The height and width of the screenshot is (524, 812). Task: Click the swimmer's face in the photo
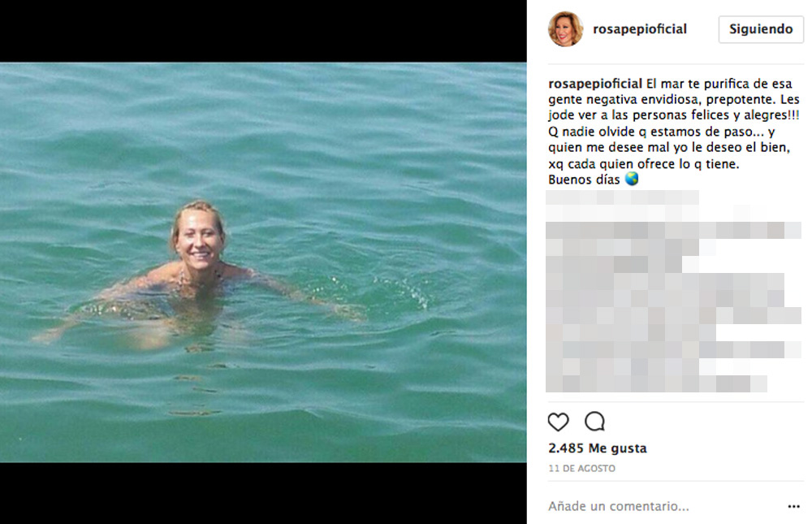coord(198,236)
